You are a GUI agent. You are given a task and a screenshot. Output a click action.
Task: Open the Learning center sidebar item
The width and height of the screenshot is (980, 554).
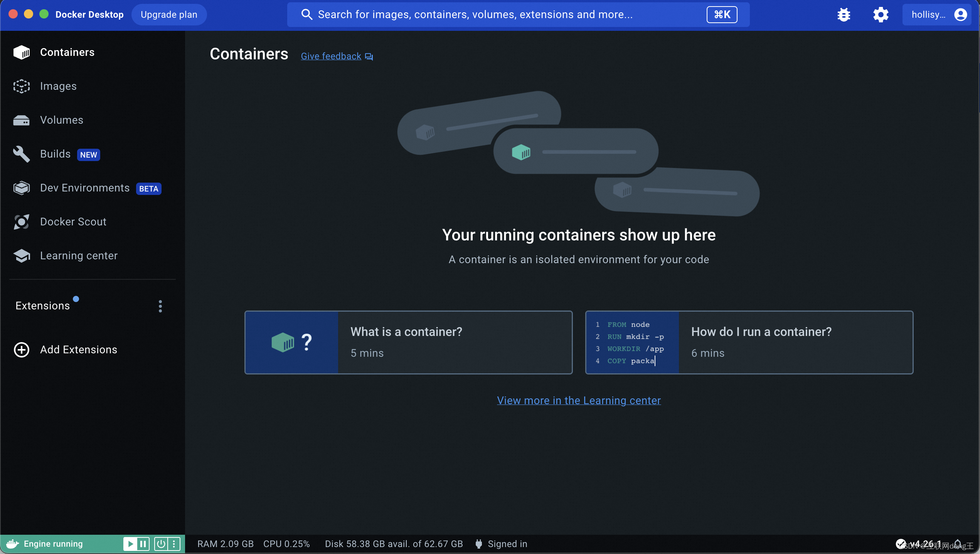click(x=93, y=255)
